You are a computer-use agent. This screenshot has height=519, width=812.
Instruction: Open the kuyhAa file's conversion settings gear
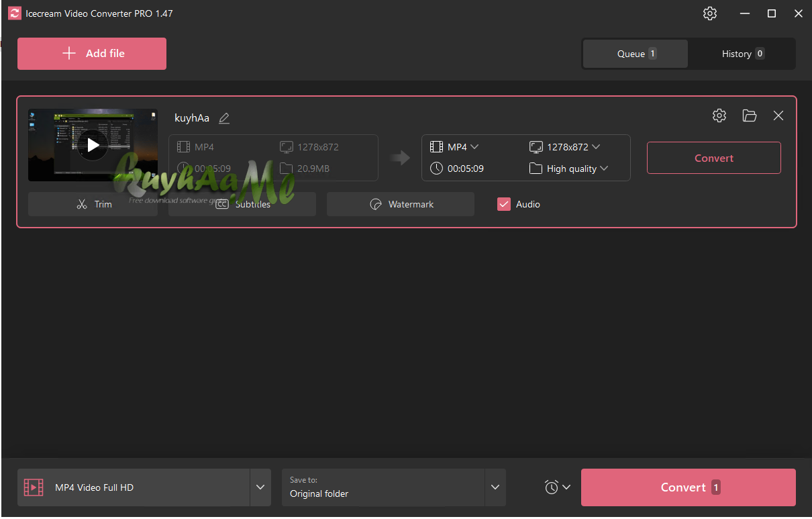click(x=719, y=115)
